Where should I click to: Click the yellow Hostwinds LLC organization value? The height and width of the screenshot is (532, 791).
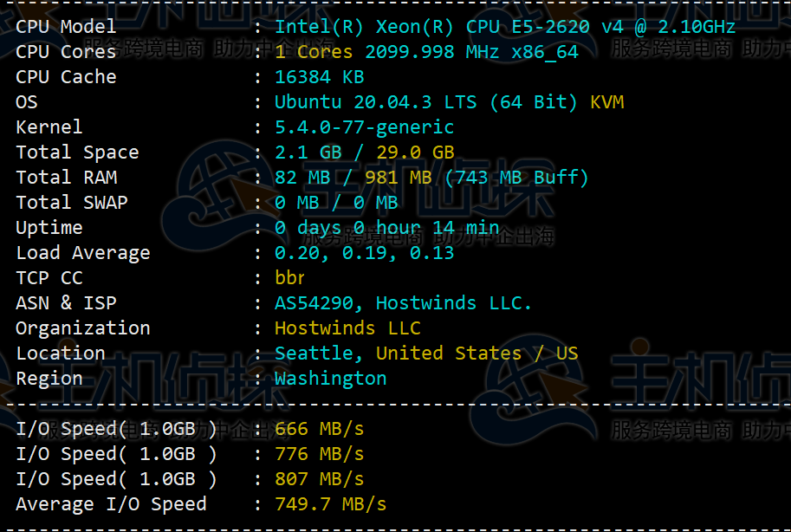click(347, 328)
